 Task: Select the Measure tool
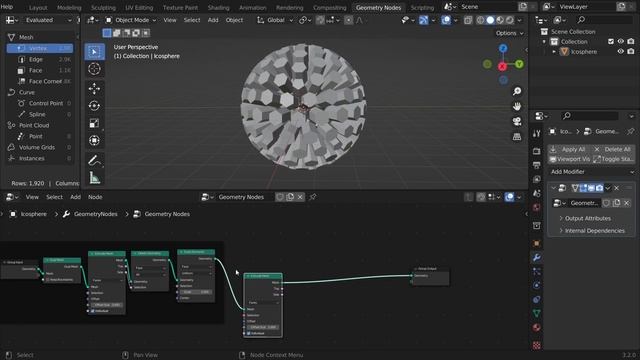94,178
